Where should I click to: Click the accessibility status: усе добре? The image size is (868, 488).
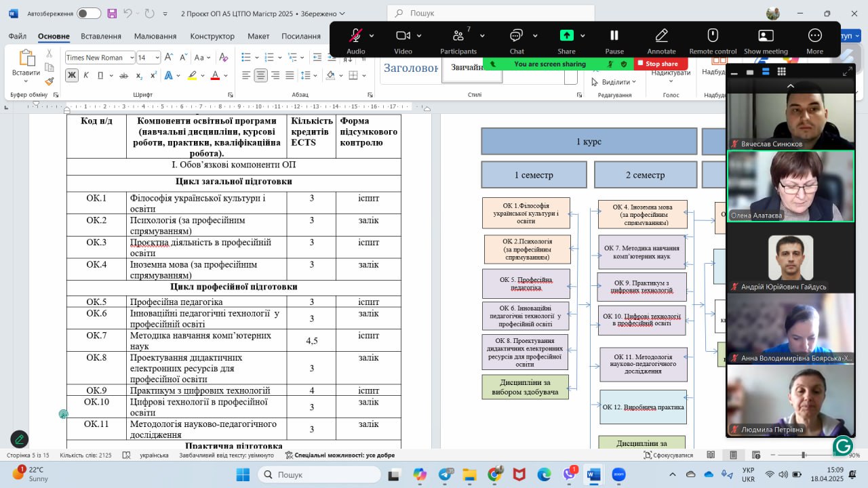pyautogui.click(x=340, y=455)
